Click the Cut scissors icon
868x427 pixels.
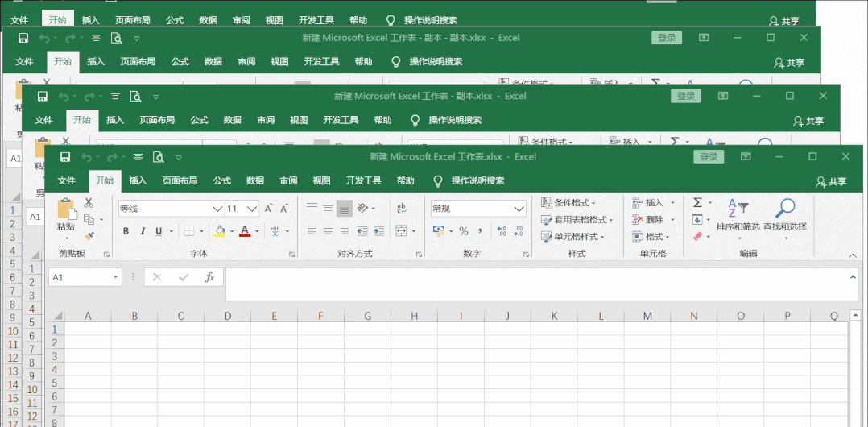click(89, 203)
